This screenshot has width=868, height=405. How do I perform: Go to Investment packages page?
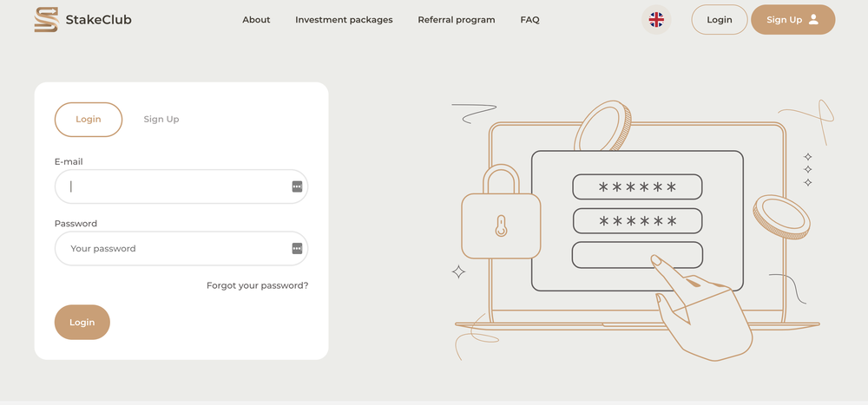pos(344,20)
